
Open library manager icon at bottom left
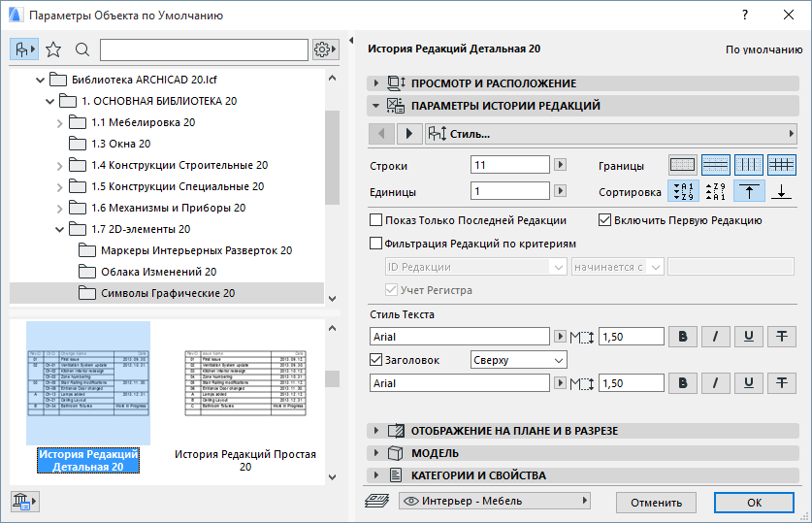[x=24, y=502]
